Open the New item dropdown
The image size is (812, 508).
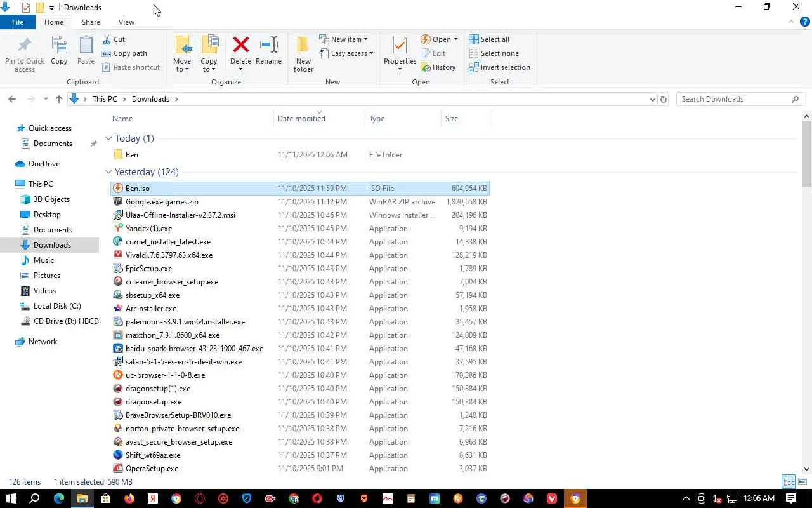343,39
